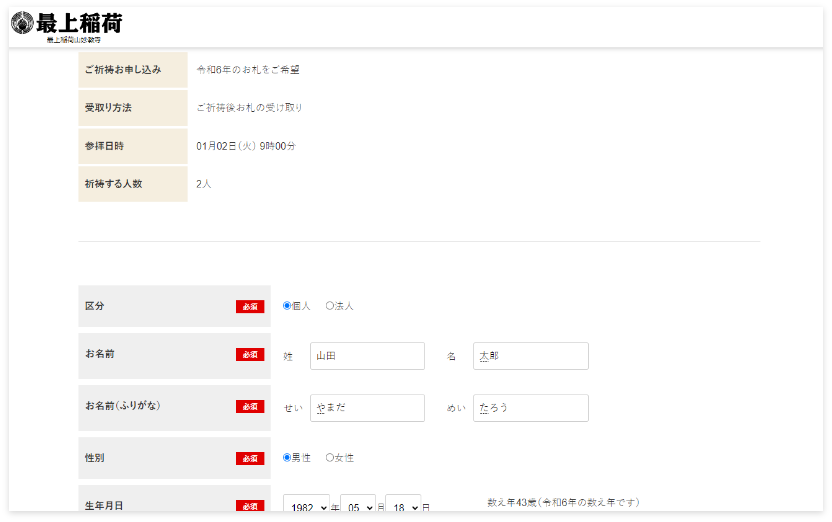Open the birth day dropdown showing 18

coord(403,507)
